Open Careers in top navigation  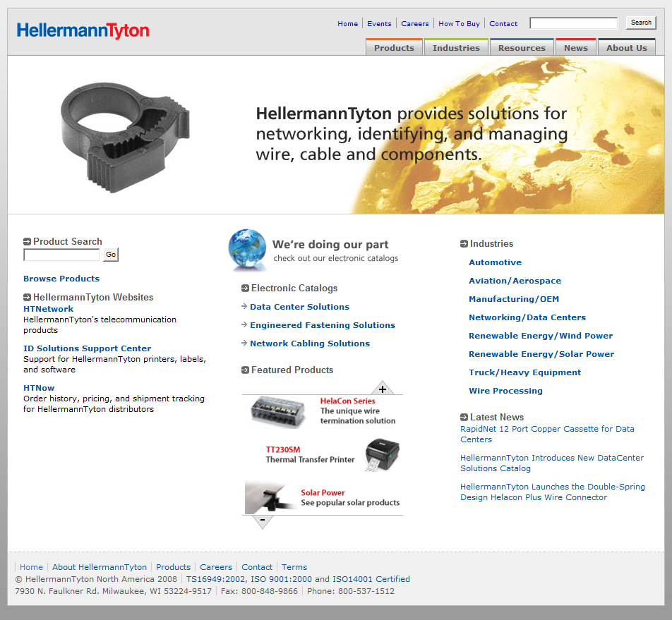coord(415,23)
